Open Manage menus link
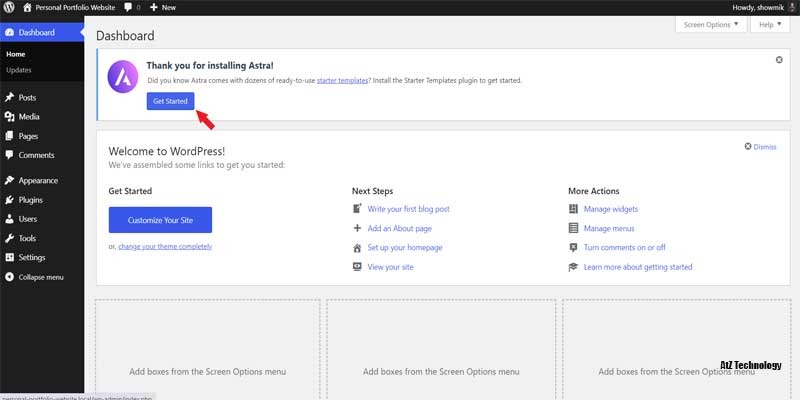This screenshot has width=800, height=400. 609,228
